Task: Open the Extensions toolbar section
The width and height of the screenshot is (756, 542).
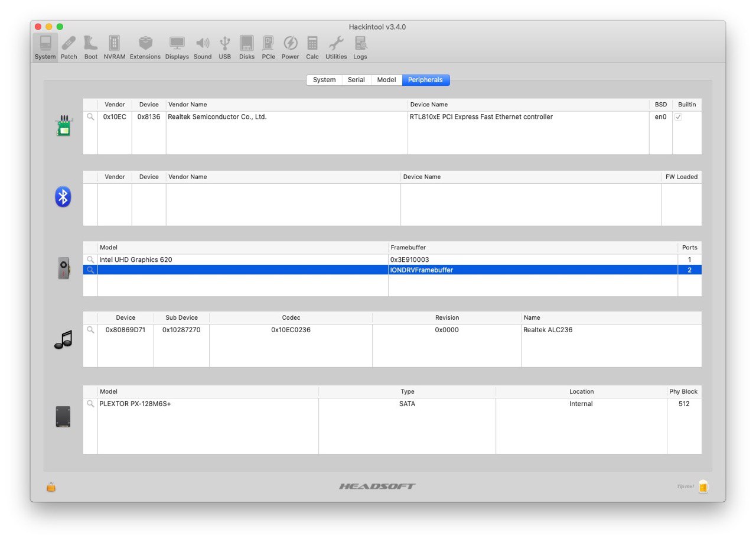Action: pyautogui.click(x=145, y=48)
